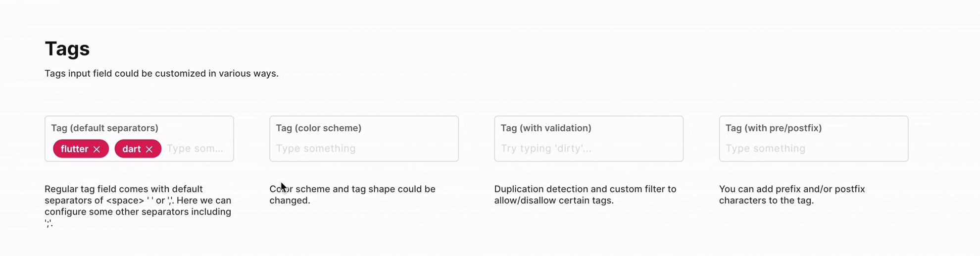
Task: Select the dart tag chip label
Action: (131, 149)
